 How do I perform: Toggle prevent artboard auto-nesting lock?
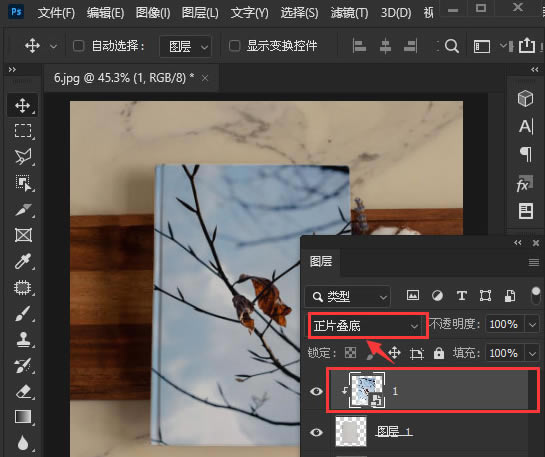[x=416, y=353]
